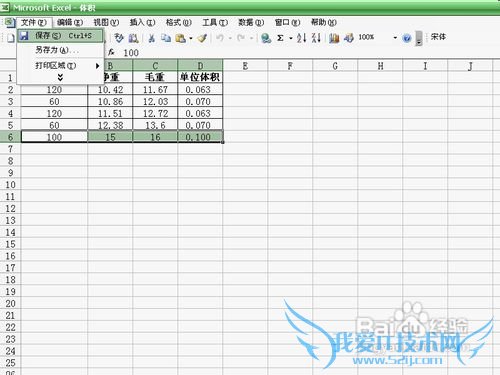
Task: Open the AutoSum functions dropdown arrow
Action: click(x=291, y=38)
